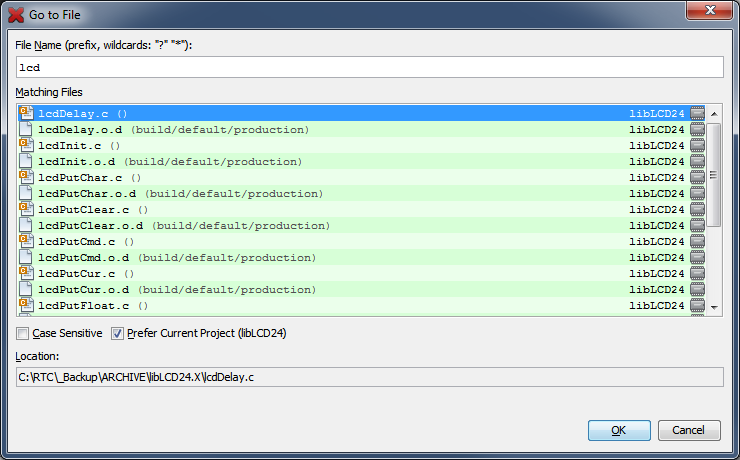
Task: Click the C file icon of lcdPutCmd.c
Action: pos(26,242)
